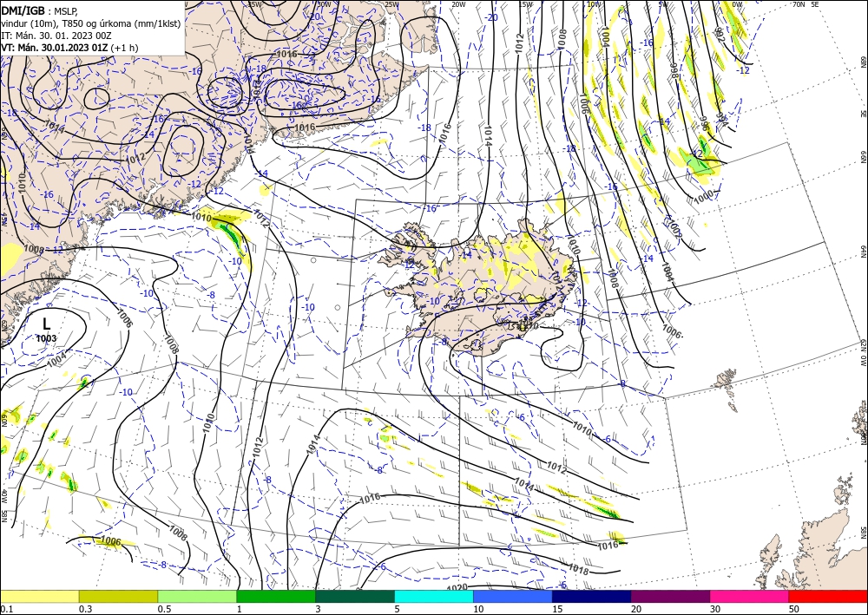This screenshot has width=868, height=615.
Task: Click the light green 0.5–1 mm legend swatch
Action: 197,596
